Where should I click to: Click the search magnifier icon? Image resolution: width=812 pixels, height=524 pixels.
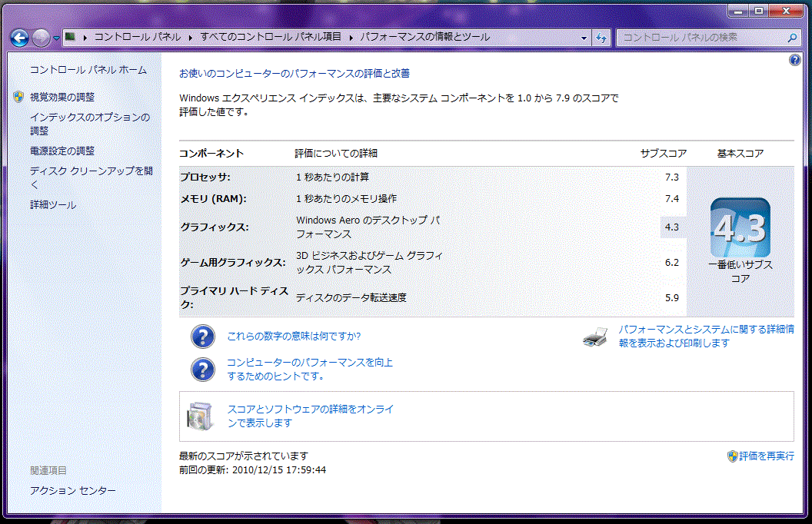click(x=792, y=38)
